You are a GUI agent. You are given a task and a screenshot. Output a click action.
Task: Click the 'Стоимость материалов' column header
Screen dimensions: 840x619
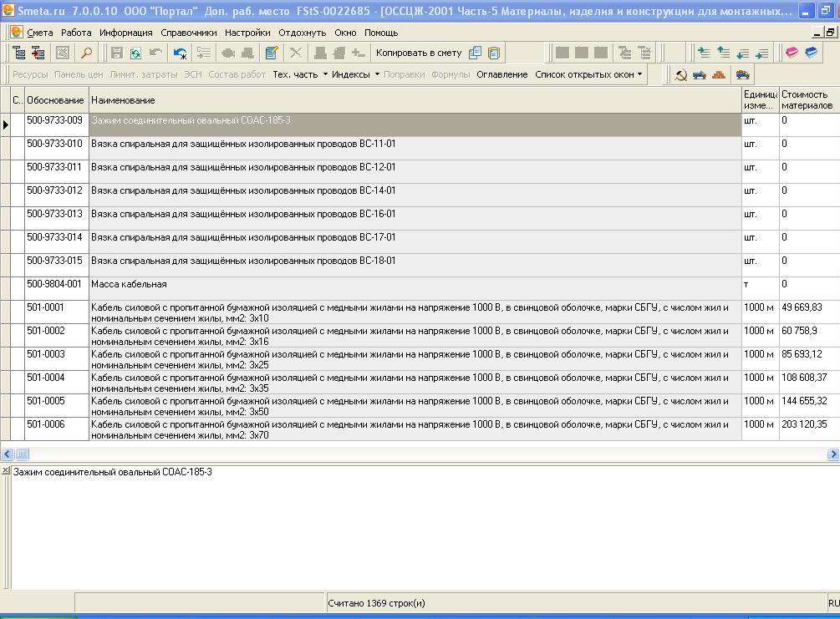click(x=807, y=100)
